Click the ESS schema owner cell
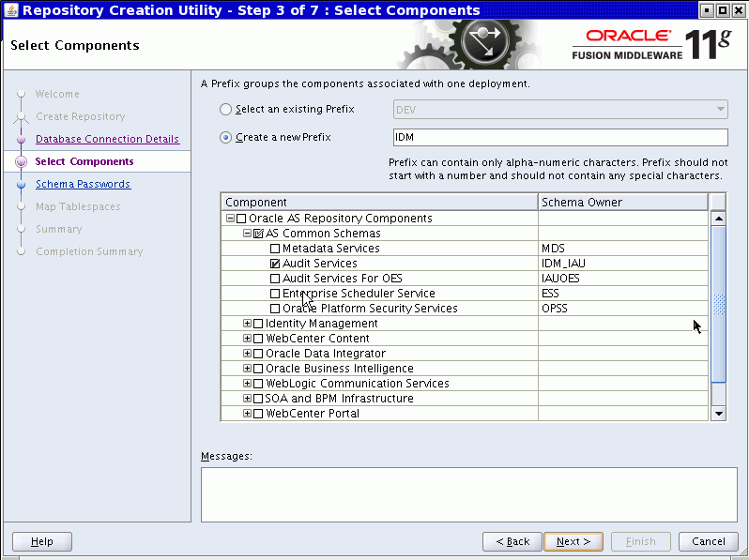The width and height of the screenshot is (749, 560). (x=623, y=294)
